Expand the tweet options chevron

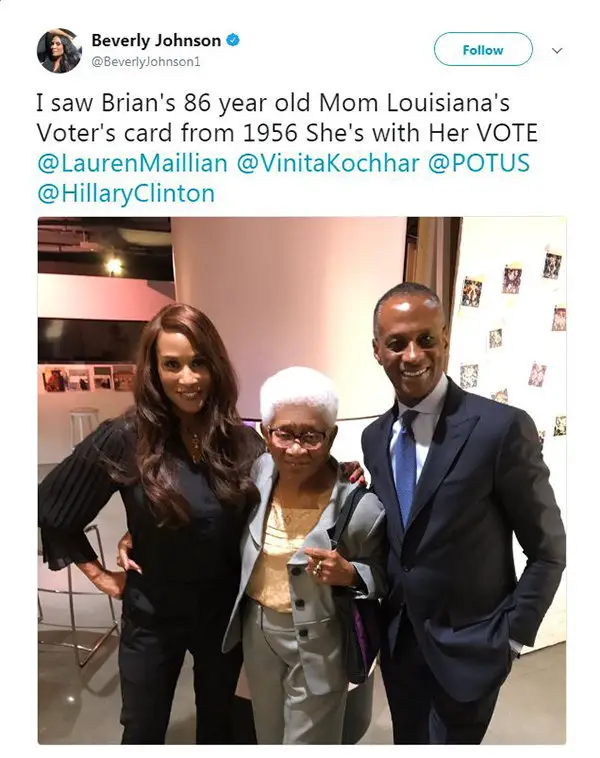tap(557, 50)
